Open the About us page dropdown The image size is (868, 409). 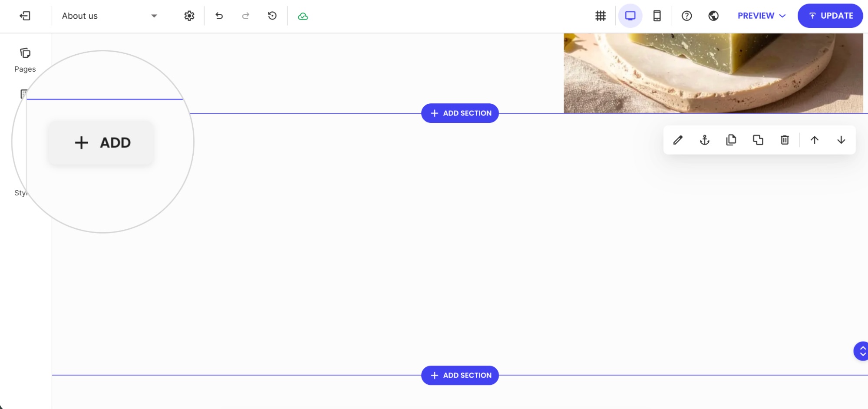(x=109, y=16)
